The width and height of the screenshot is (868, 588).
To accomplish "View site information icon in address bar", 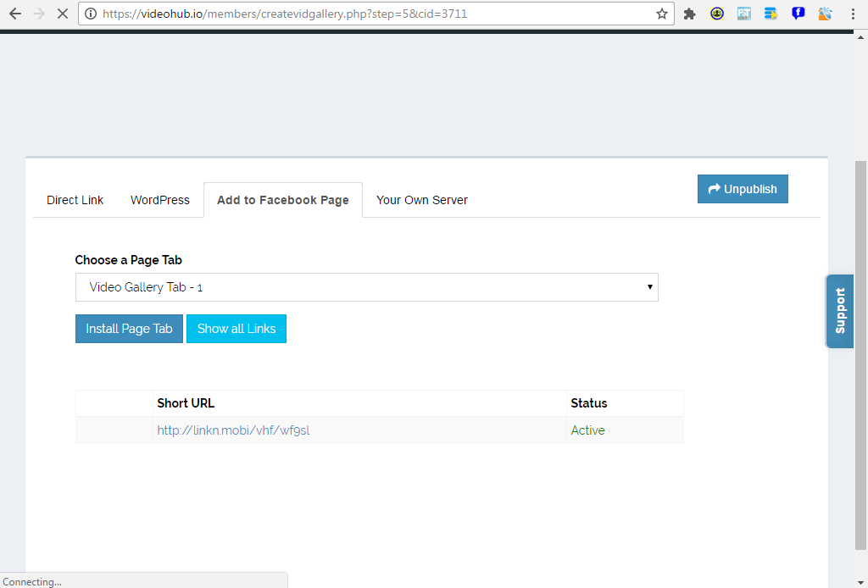I will [x=90, y=14].
